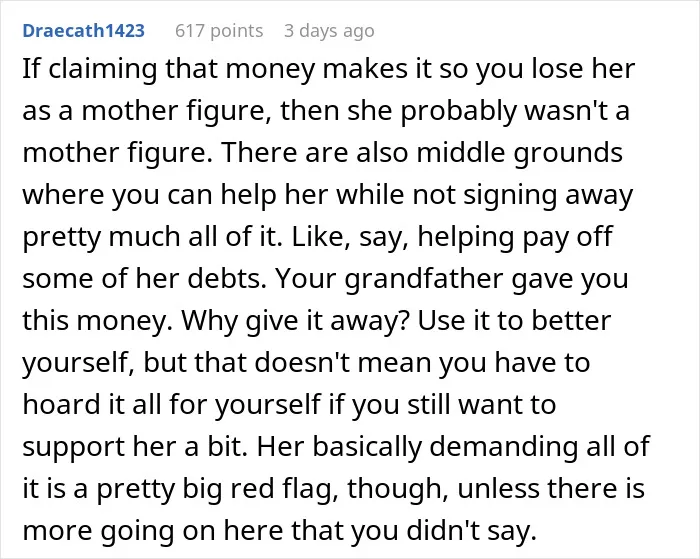Click the phrase 'pretty much all of it'

pyautogui.click(x=149, y=237)
